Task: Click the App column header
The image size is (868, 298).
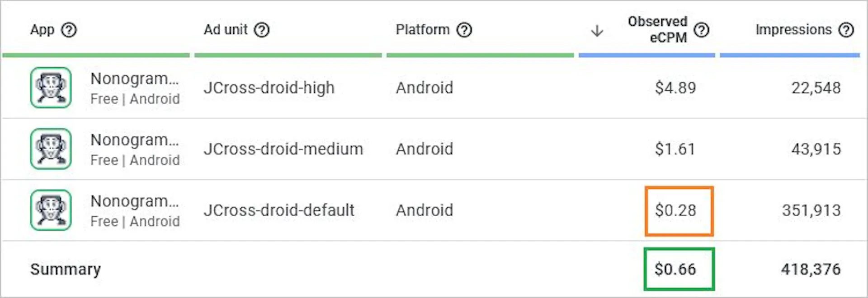Action: 42,30
